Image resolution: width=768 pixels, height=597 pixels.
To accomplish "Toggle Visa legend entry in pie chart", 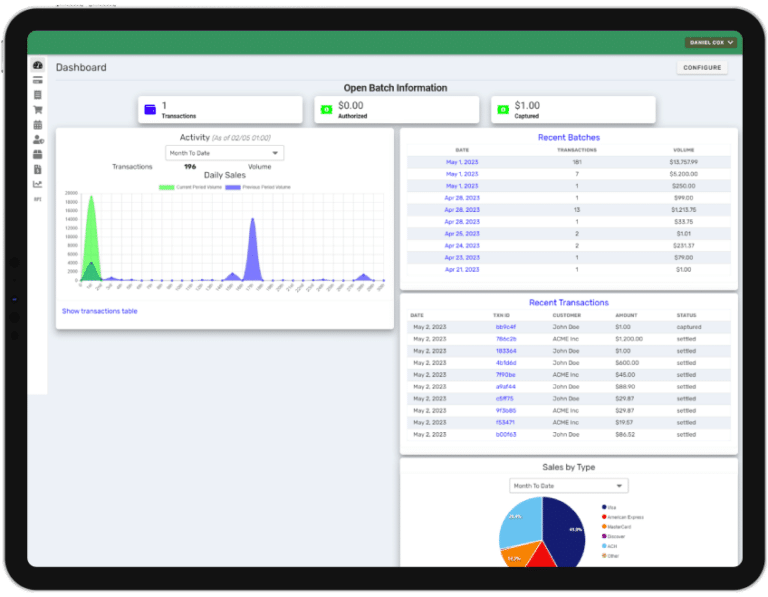I will coord(610,507).
